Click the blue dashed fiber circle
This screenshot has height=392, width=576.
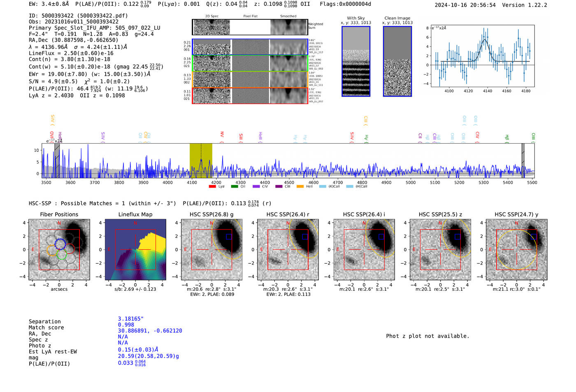(60, 244)
